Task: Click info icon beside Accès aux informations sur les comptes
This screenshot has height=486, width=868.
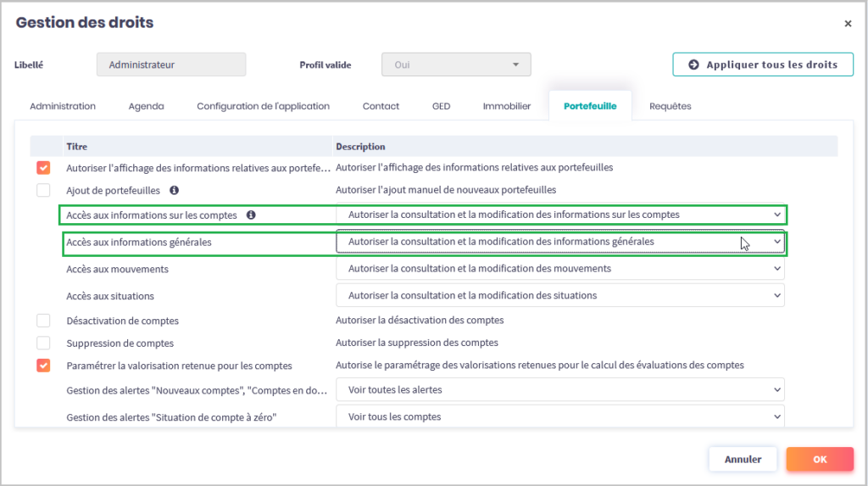Action: (x=251, y=215)
